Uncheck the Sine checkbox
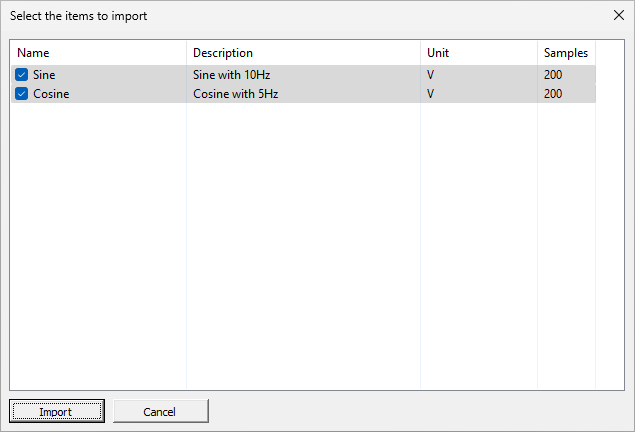 21,75
